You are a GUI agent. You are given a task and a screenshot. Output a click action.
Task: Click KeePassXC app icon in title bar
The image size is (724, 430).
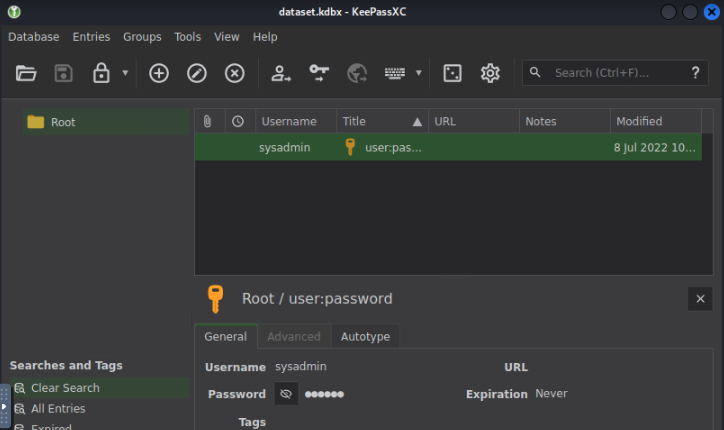click(14, 12)
